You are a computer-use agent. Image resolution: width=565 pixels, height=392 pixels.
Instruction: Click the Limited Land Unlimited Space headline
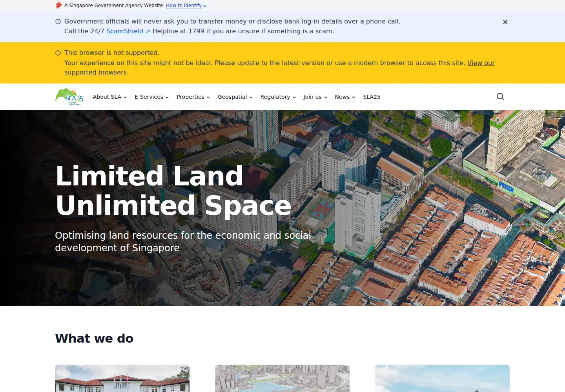click(x=173, y=191)
